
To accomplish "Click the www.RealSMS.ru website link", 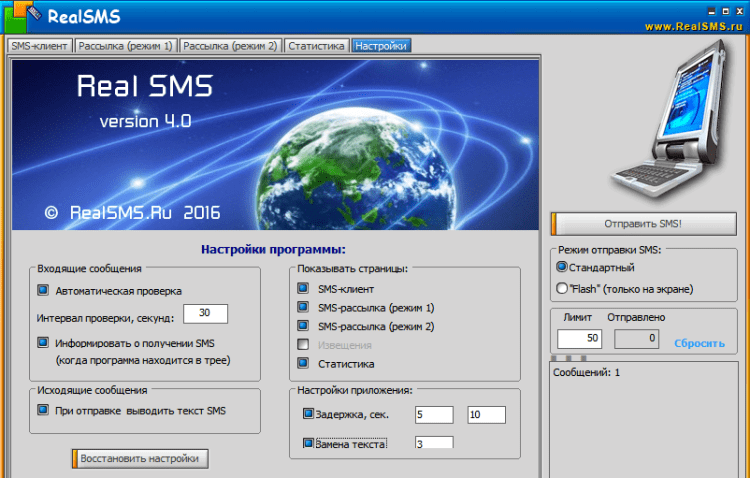I will point(694,27).
